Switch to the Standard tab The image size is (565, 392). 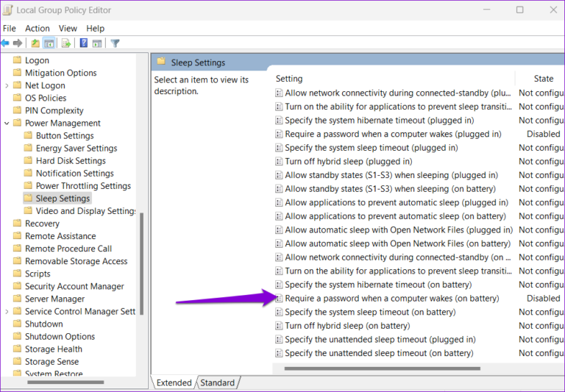pos(217,382)
